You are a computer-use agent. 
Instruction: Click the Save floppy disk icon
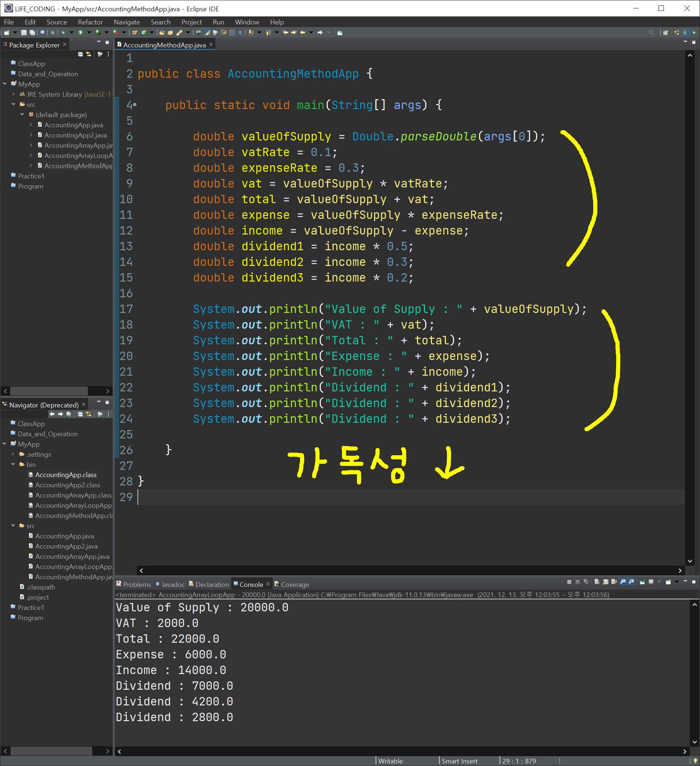coord(24,33)
